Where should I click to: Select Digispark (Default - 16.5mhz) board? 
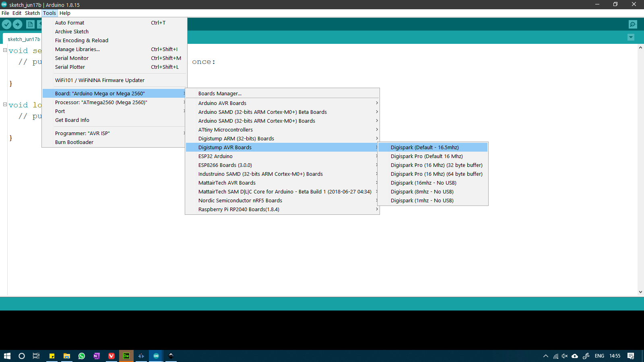[x=433, y=148]
